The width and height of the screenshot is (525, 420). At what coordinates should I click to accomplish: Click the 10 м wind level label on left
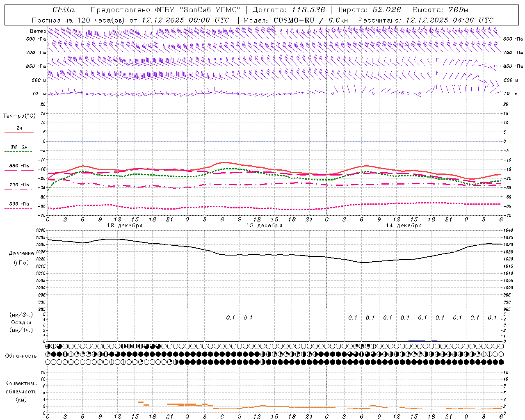coord(39,94)
